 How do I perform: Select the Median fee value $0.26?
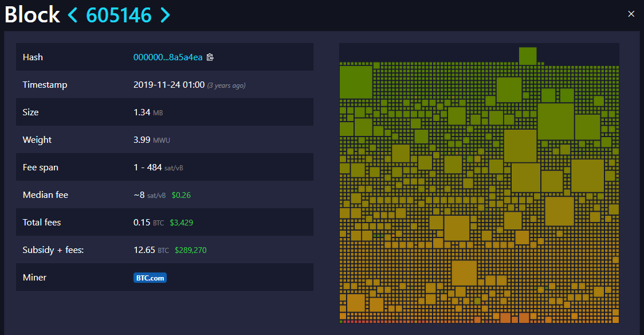(181, 195)
